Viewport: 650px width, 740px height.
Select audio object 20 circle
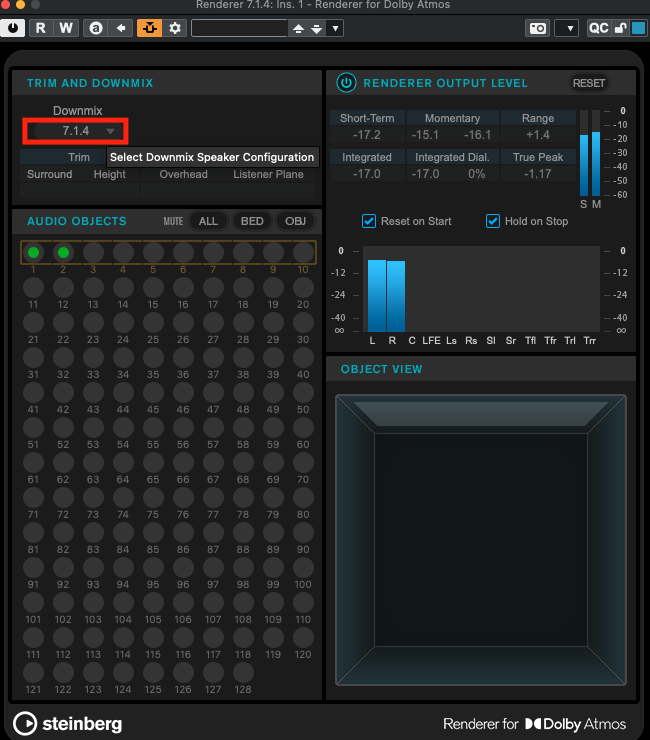tap(303, 287)
